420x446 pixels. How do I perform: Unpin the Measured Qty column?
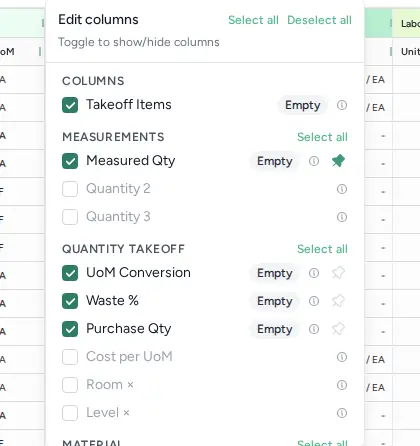338,161
